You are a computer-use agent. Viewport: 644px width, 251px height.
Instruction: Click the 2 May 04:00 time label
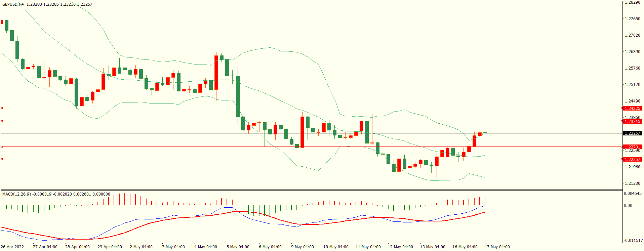pos(141,247)
